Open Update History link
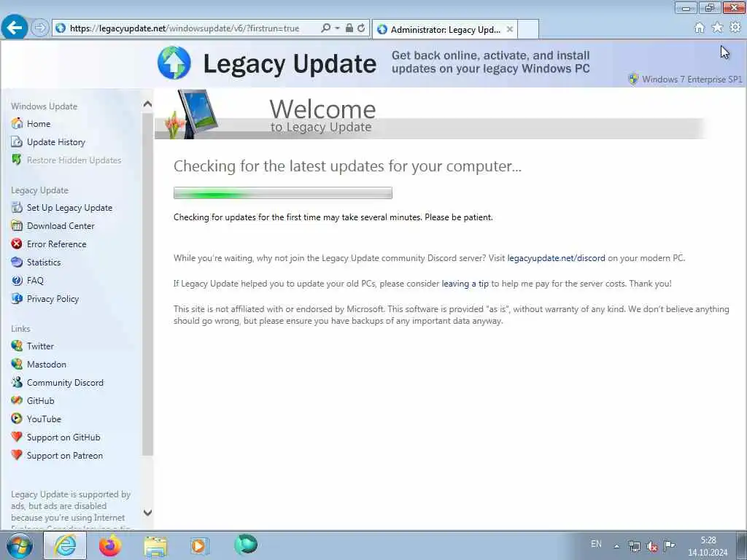Screen dimensions: 747x560 click(x=55, y=142)
